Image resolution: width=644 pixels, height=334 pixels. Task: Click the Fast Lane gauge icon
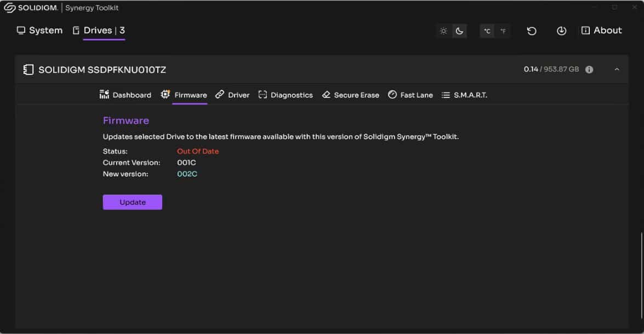click(392, 94)
